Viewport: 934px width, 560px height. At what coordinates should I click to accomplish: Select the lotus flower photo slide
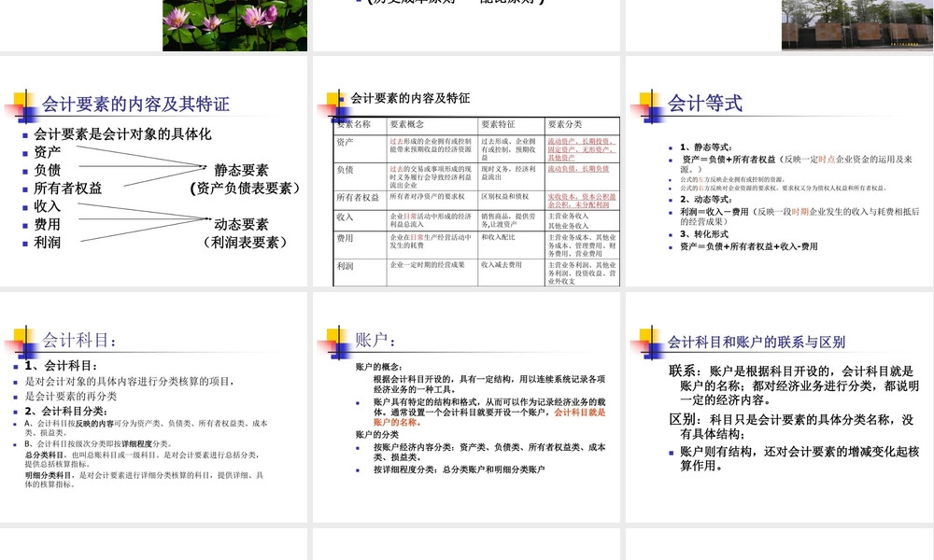(154, 25)
